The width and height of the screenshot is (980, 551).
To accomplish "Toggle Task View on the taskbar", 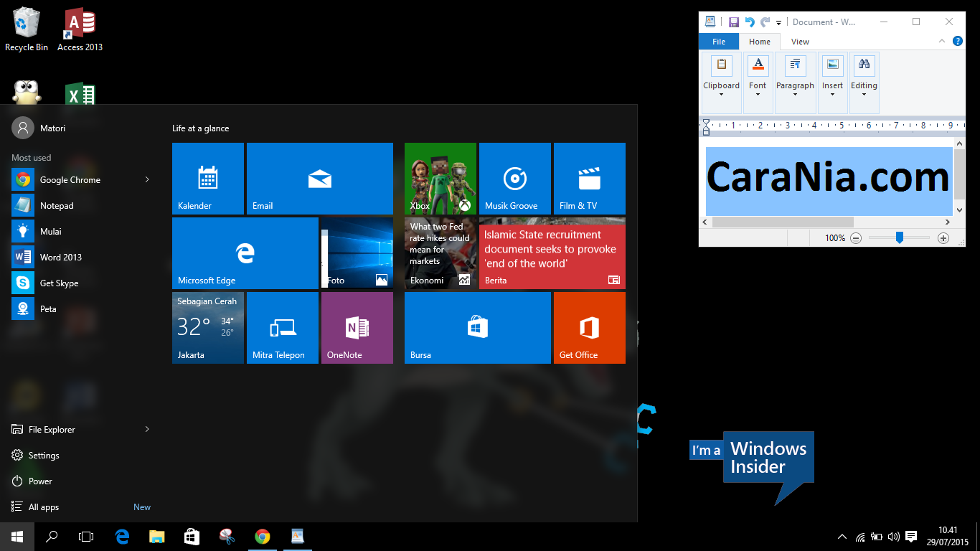I will pyautogui.click(x=86, y=536).
